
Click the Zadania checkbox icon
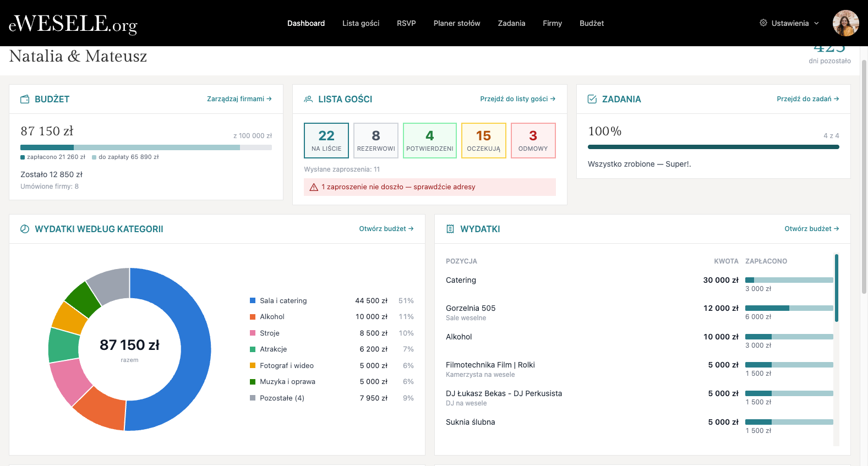pos(592,99)
